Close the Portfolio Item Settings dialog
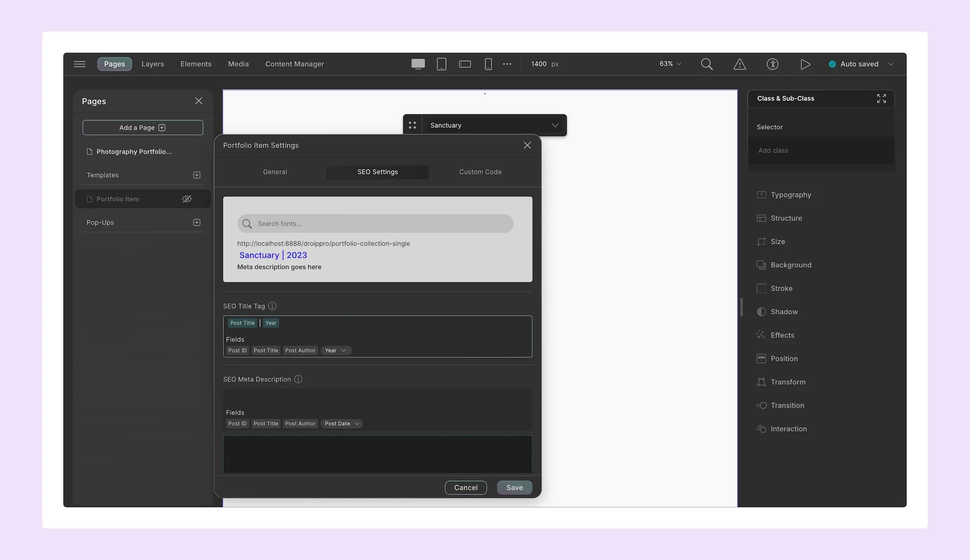The image size is (970, 560). [527, 145]
